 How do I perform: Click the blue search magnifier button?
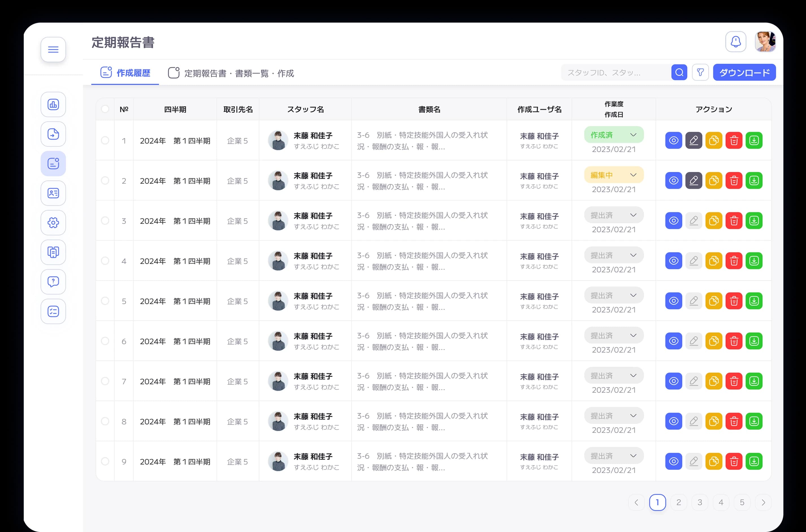click(679, 72)
